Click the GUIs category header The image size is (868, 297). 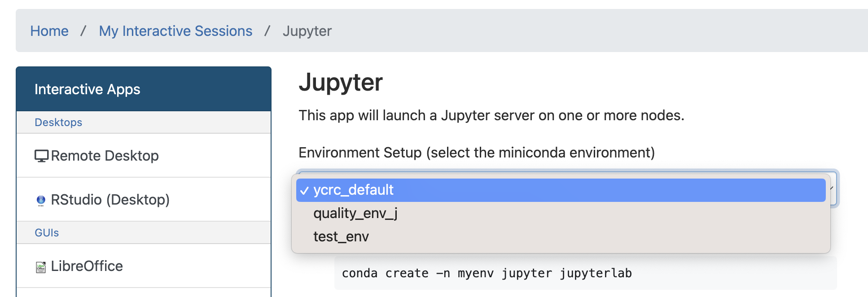pos(144,233)
